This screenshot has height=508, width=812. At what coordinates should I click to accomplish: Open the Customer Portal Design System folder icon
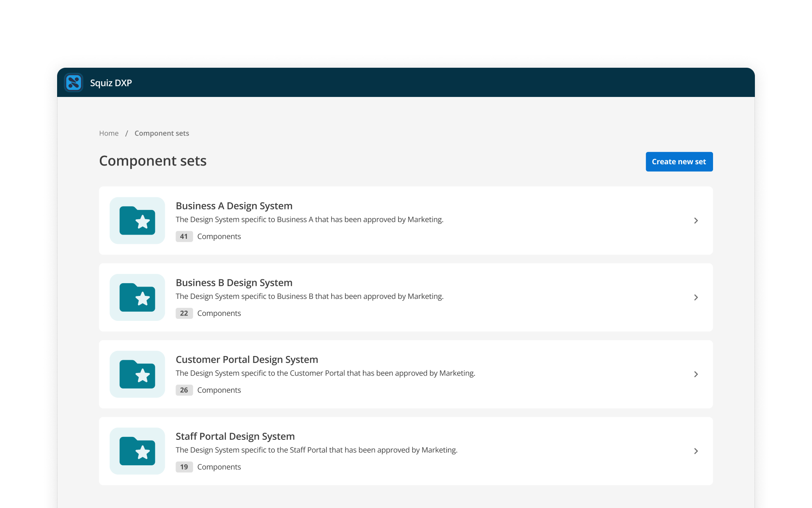point(137,374)
